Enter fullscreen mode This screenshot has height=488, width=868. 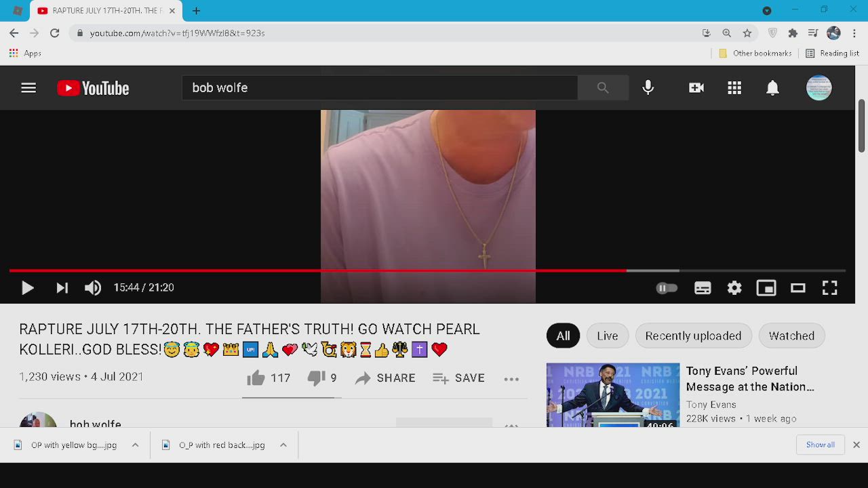click(829, 288)
